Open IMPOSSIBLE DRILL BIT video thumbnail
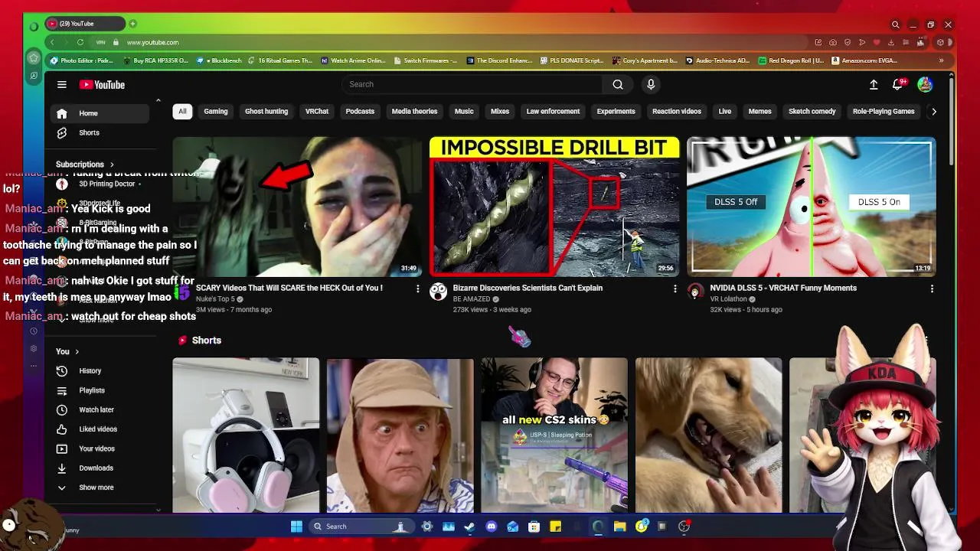This screenshot has width=980, height=551. point(554,207)
